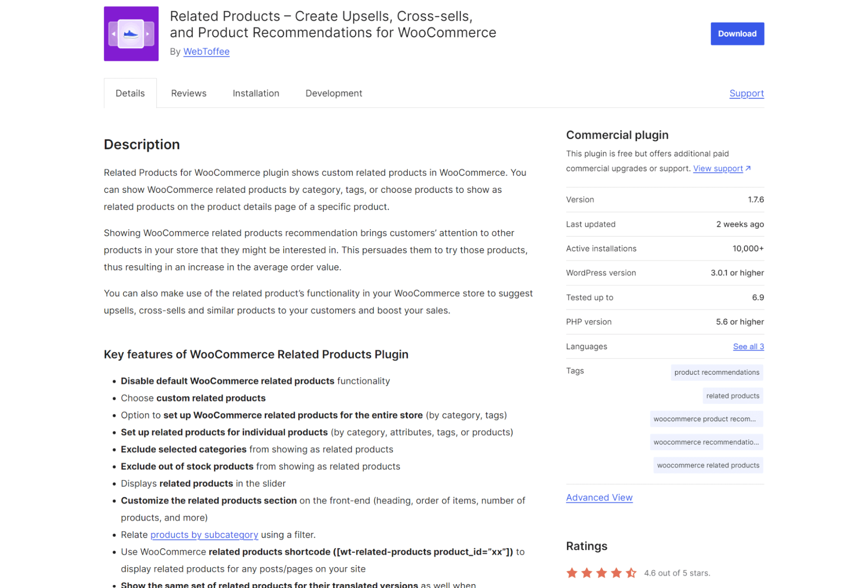Viewport: 868px width, 588px height.
Task: Click the 4.6 out of 5 stars rating
Action: 676,572
